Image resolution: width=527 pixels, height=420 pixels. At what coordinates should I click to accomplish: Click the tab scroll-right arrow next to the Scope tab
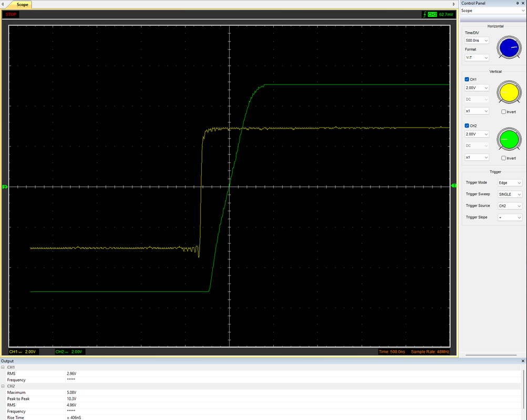point(454,4)
